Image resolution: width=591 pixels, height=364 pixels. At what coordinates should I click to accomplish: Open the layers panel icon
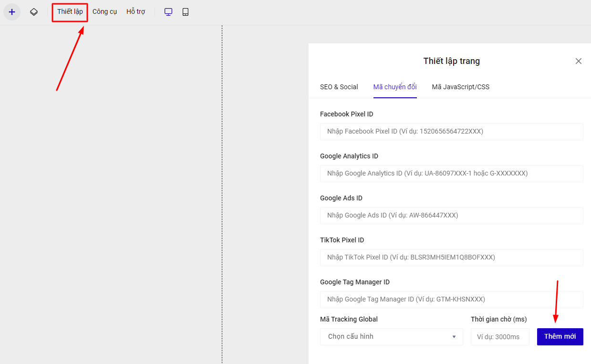[34, 12]
